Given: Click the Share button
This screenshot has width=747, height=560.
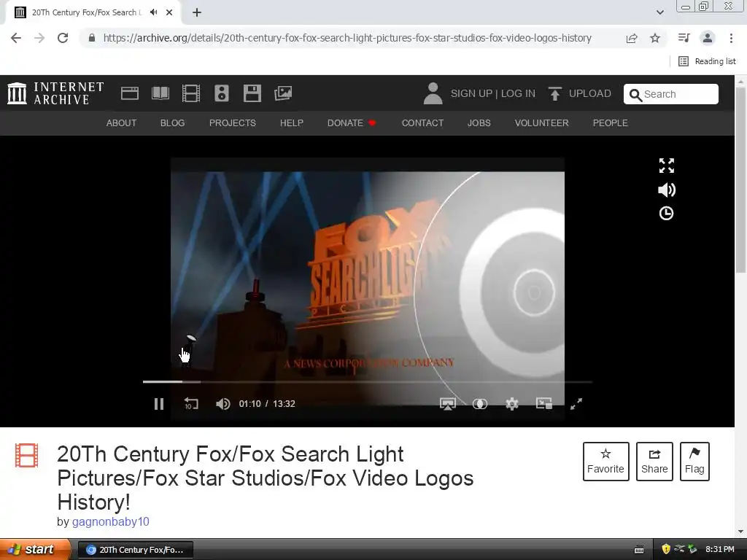Looking at the screenshot, I should 654,462.
